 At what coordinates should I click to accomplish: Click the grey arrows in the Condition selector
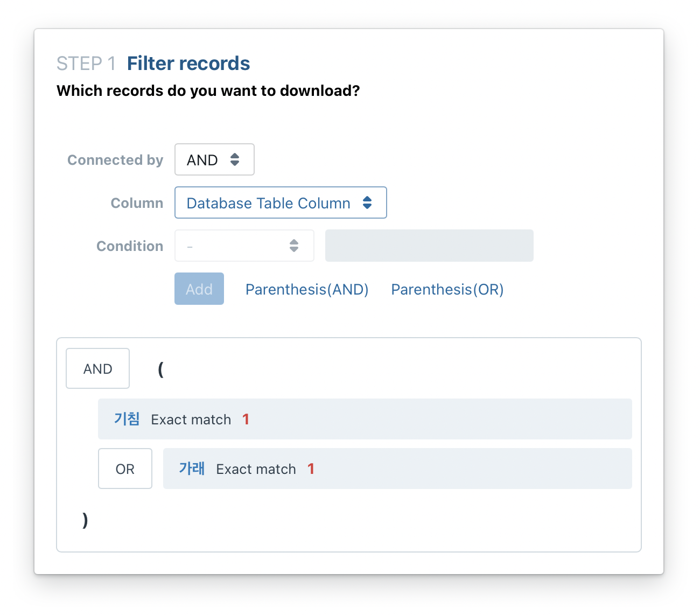294,246
